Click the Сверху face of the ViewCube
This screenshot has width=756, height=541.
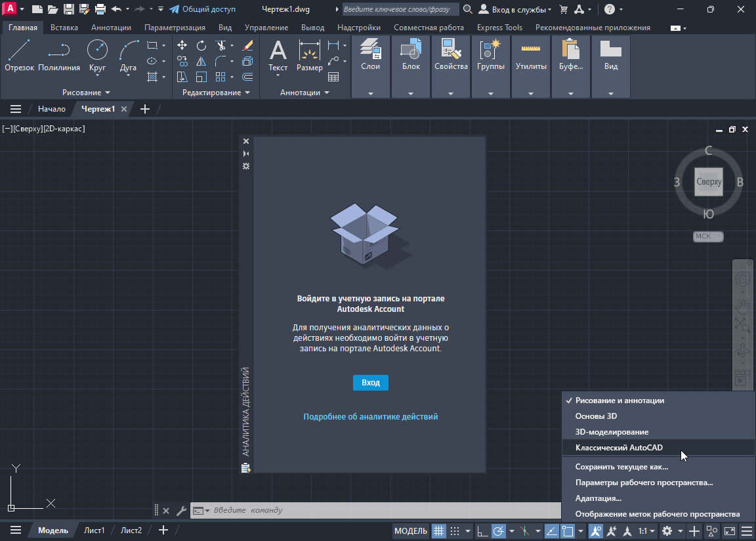(x=709, y=182)
